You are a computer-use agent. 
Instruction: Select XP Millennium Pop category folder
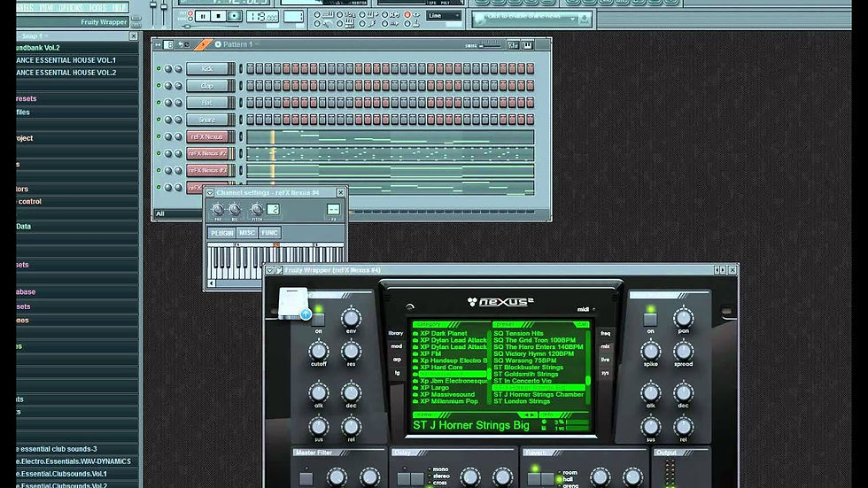tap(446, 401)
